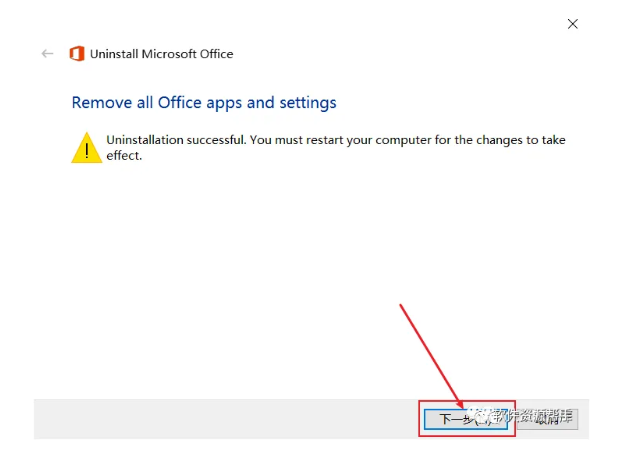Image resolution: width=622 pixels, height=451 pixels.
Task: Click the 下一步 (Next) button
Action: pos(466,419)
